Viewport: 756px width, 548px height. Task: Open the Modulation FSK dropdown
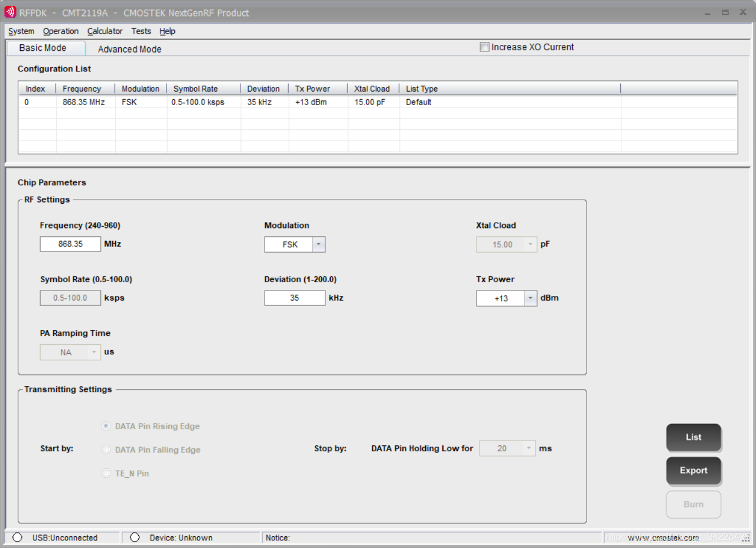click(318, 244)
